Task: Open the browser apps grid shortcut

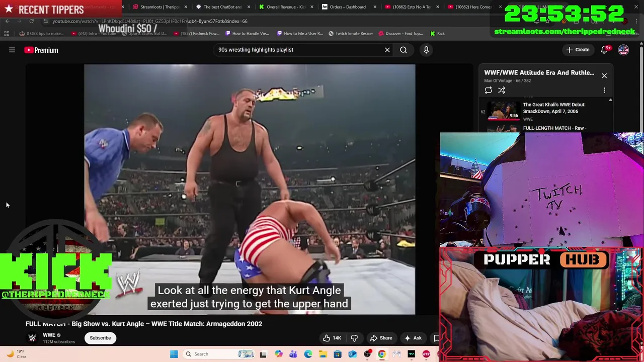Action: tap(7, 33)
